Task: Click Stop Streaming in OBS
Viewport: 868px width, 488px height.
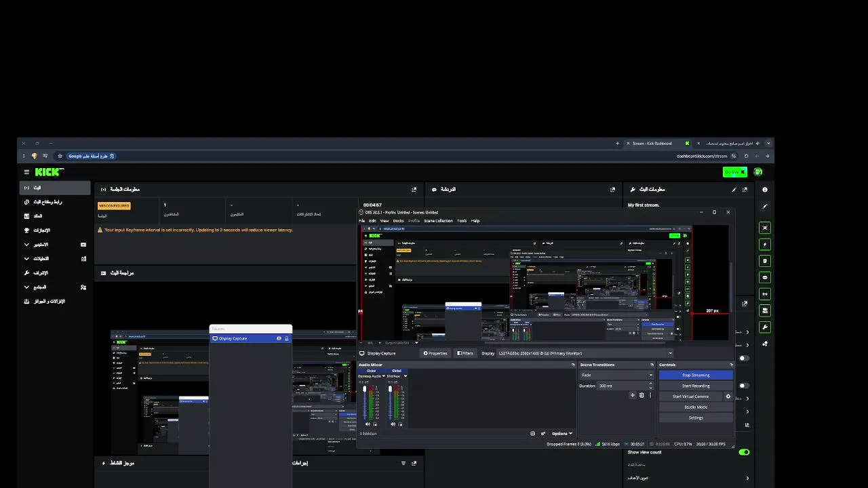Action: [x=696, y=375]
